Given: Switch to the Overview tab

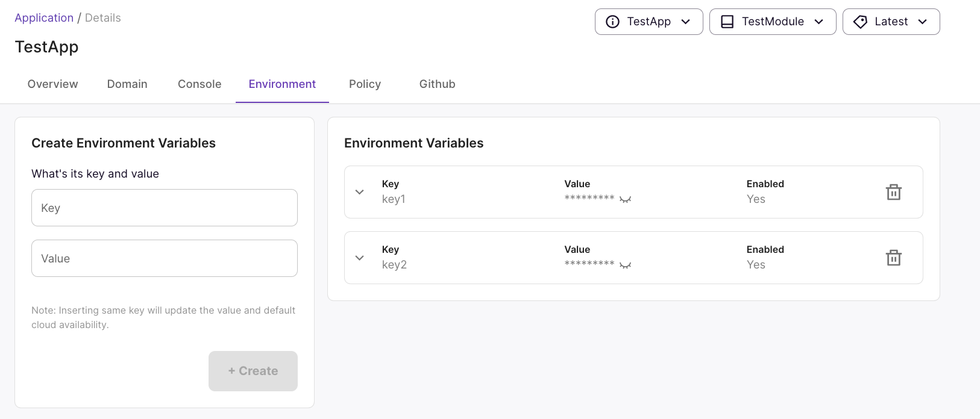Looking at the screenshot, I should (x=52, y=84).
